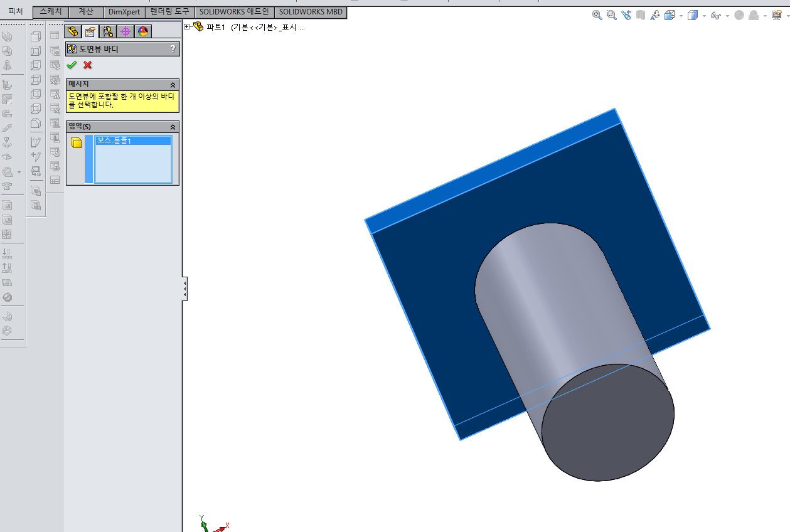Viewport: 790px width, 532px height.
Task: Click the Hide/Show Items glasses icon
Action: pos(715,15)
